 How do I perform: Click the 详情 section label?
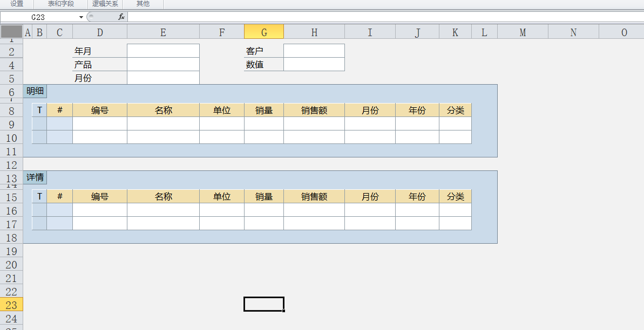(x=35, y=177)
